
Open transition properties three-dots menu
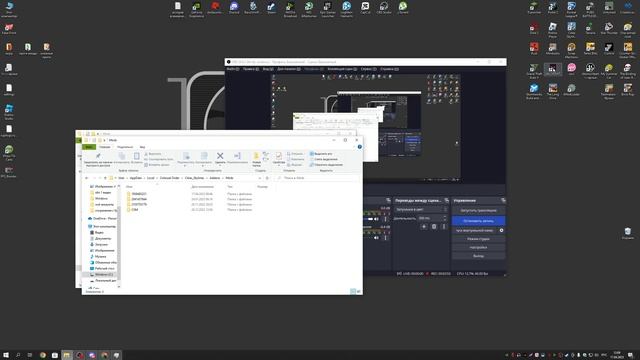(x=444, y=227)
